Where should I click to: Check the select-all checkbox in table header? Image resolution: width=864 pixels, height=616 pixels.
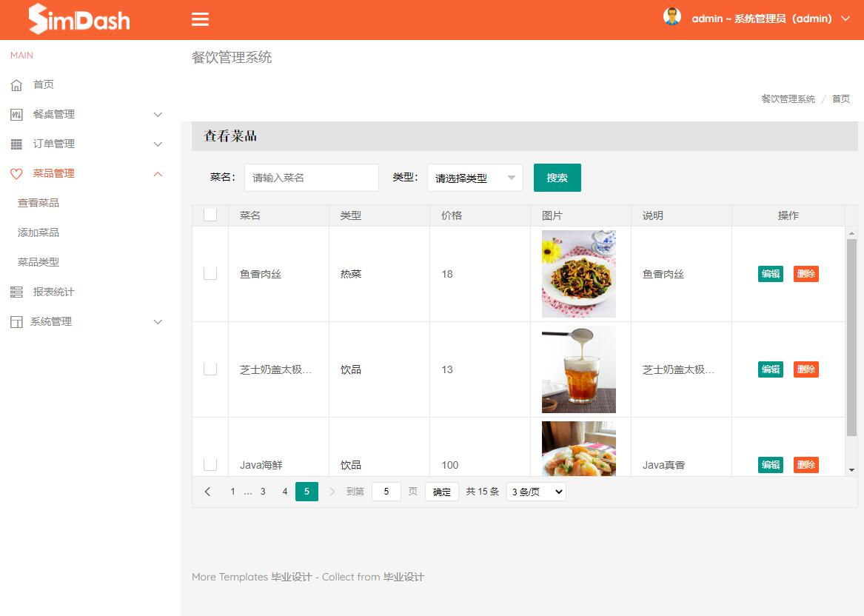[210, 215]
